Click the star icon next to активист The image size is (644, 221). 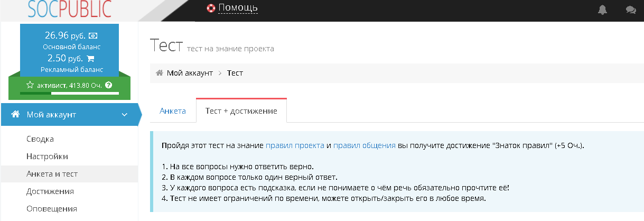pyautogui.click(x=30, y=85)
